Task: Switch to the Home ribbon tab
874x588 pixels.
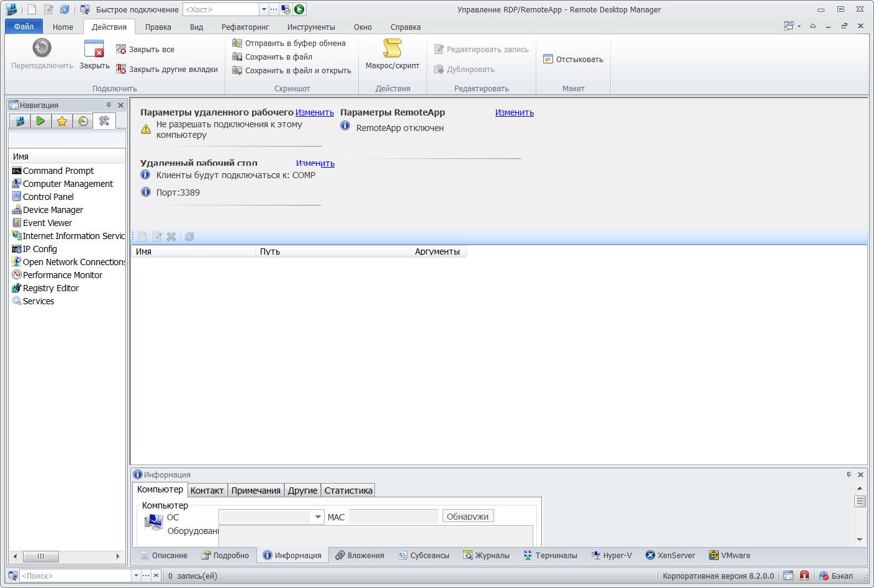Action: pos(63,27)
